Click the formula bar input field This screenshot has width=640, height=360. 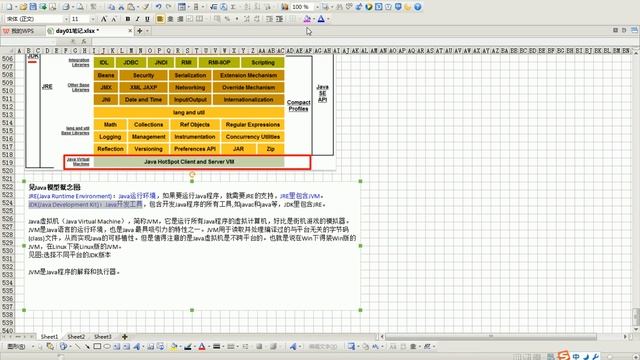coord(365,41)
